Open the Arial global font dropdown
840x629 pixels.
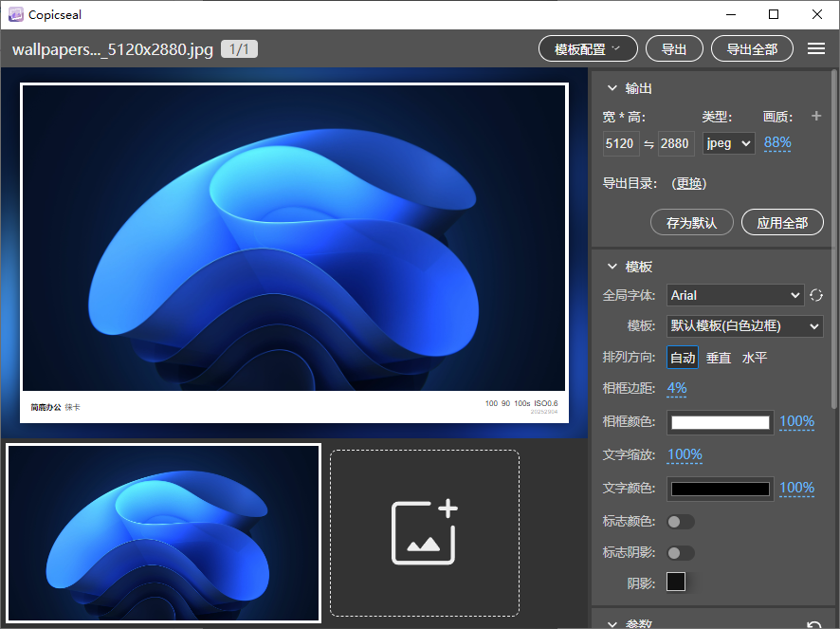coord(735,295)
